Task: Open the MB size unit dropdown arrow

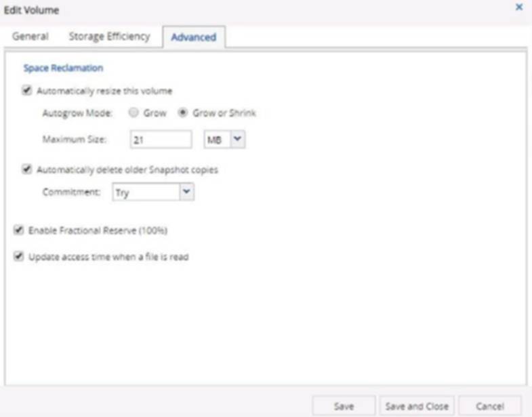Action: (237, 139)
